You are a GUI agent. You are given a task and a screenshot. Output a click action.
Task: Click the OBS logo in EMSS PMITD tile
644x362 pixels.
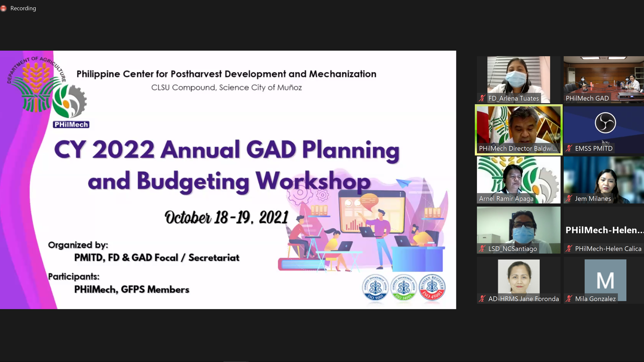pos(605,123)
